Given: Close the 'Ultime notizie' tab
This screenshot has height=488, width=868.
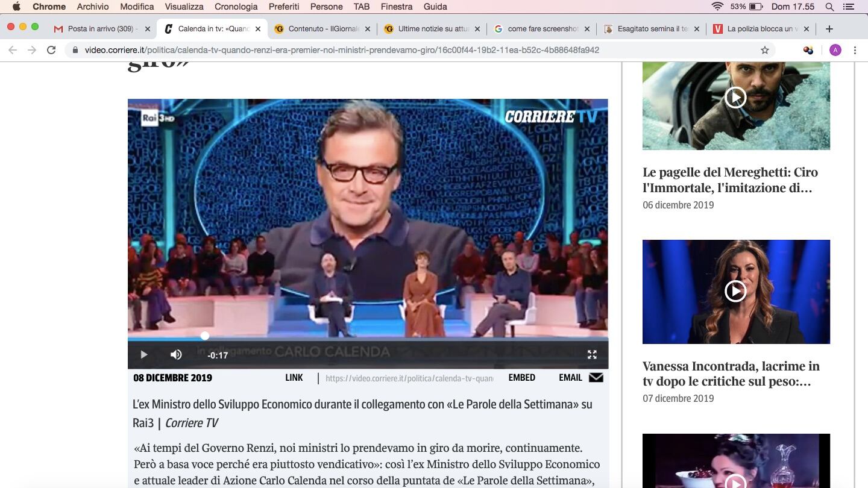Looking at the screenshot, I should coord(477,28).
